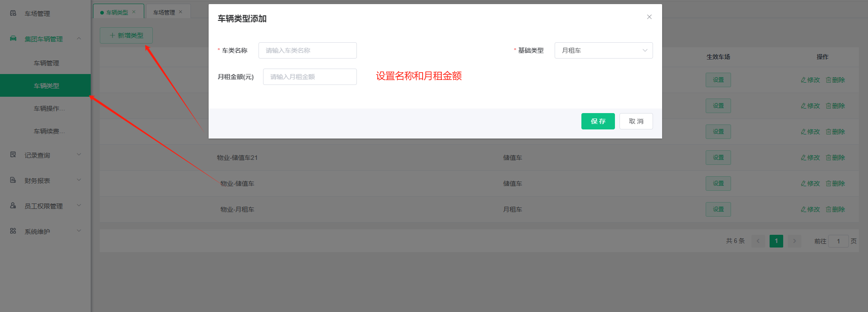
Task: Focus the 月租金额 input field
Action: tap(310, 77)
